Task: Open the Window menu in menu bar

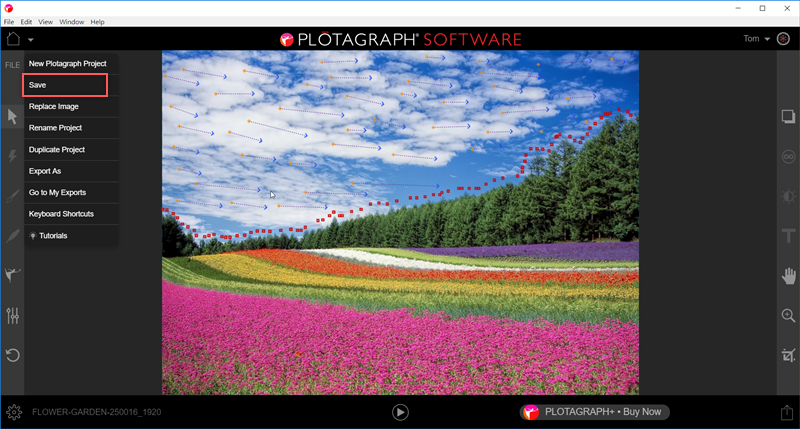Action: coord(71,22)
